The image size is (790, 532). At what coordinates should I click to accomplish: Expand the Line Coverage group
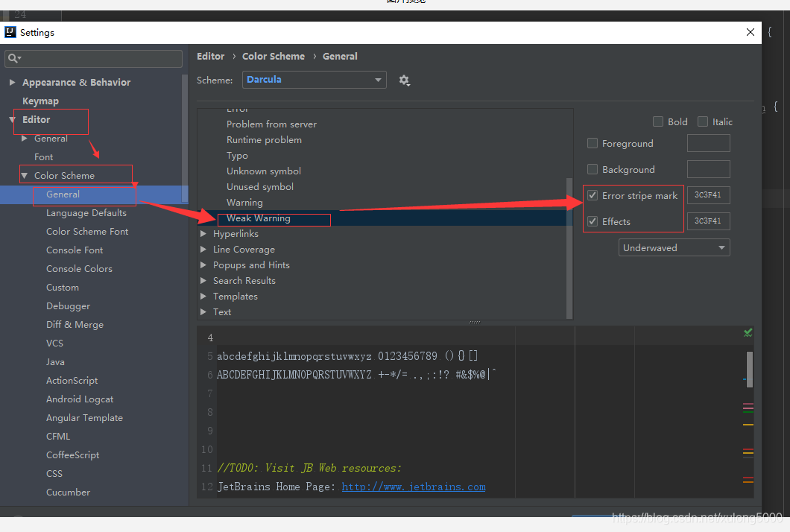[x=203, y=250]
